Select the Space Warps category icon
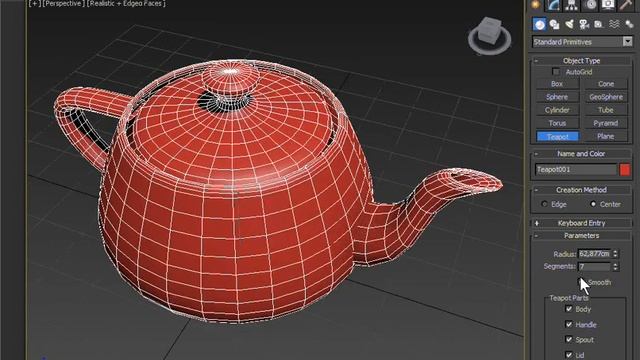This screenshot has height=360, width=640. point(614,24)
